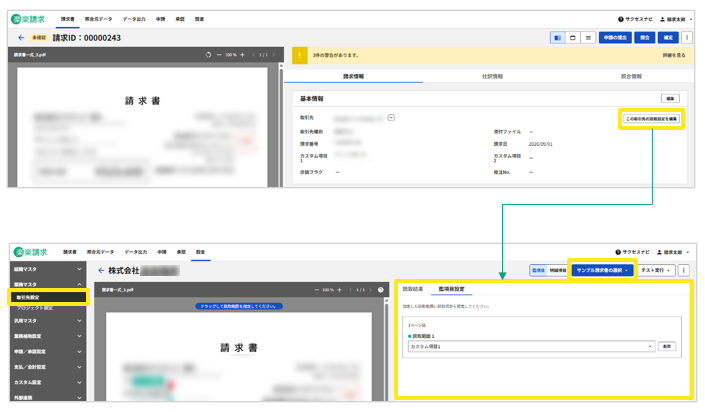
Task: Open the 読取結果 tab
Action: pos(413,289)
